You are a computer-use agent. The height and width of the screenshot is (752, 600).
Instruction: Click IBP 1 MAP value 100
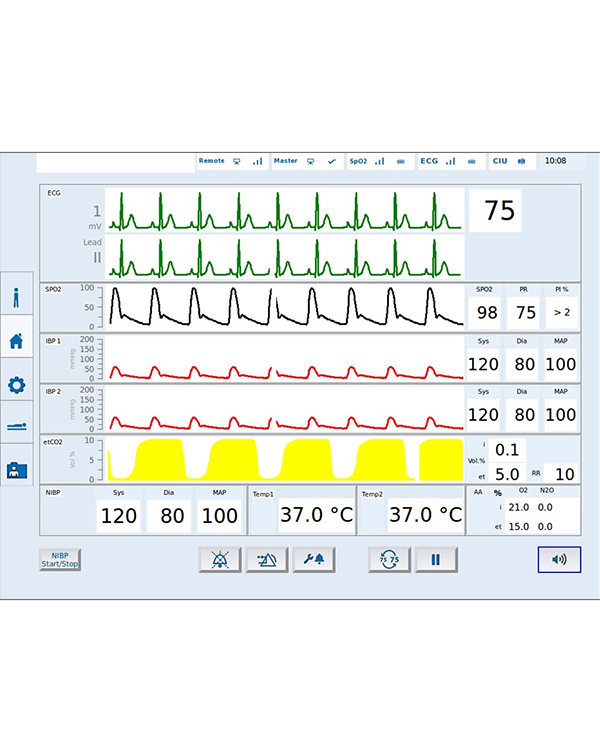(x=561, y=364)
